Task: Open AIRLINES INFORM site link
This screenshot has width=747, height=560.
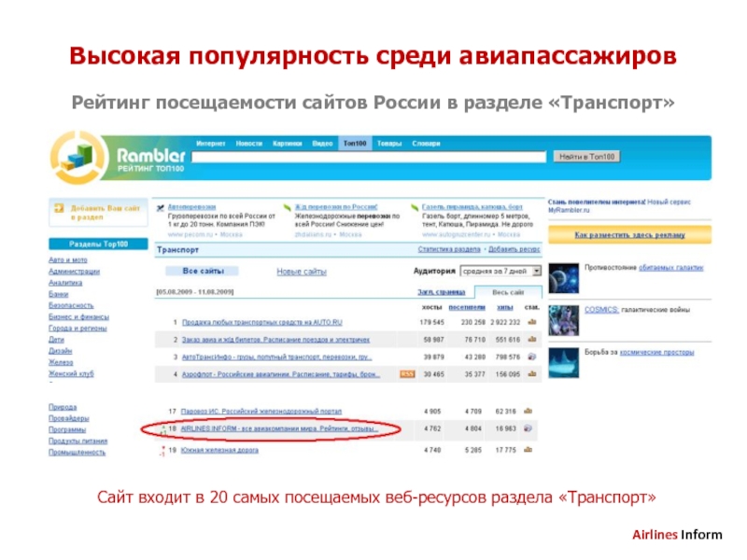Action: [x=279, y=428]
